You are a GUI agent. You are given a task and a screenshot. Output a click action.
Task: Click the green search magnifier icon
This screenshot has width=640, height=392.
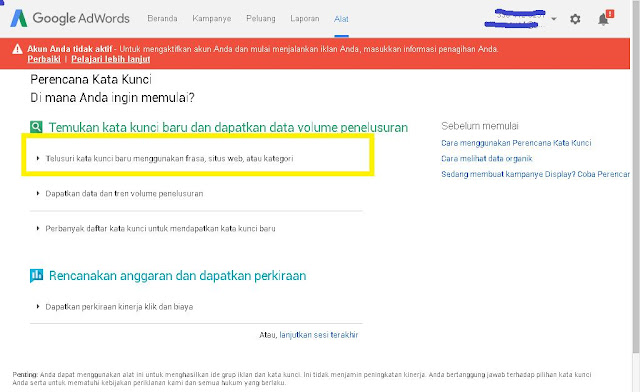click(x=36, y=127)
